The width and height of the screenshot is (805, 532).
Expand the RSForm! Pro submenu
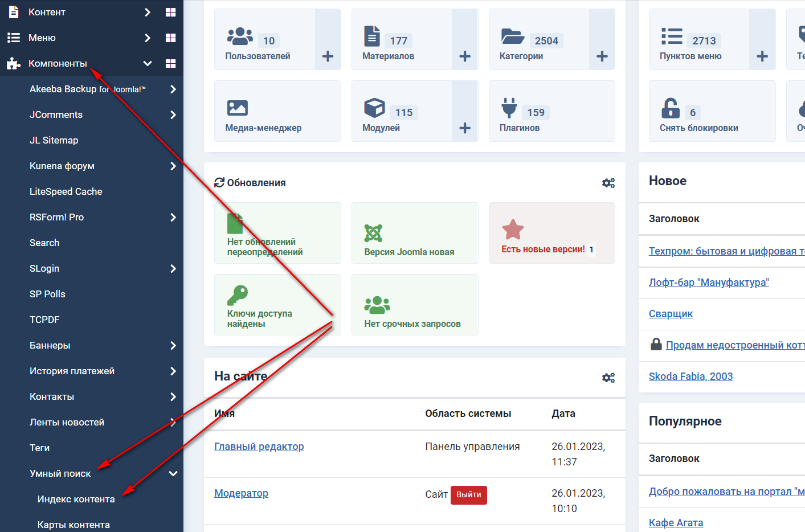(x=173, y=217)
